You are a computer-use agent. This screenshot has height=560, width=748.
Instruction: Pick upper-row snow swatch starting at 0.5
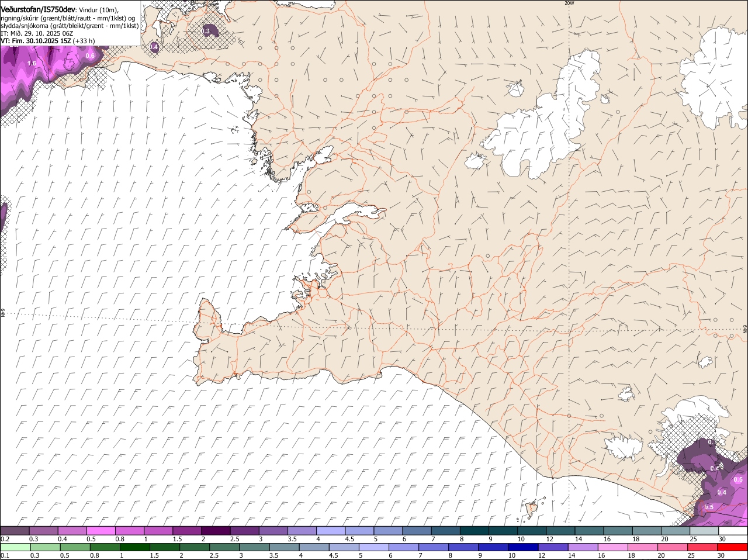click(x=101, y=531)
